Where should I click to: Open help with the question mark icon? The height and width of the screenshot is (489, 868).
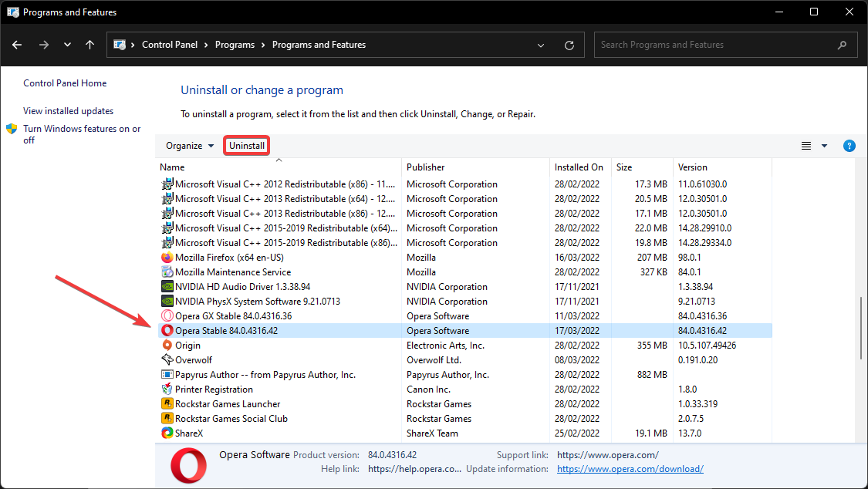click(x=849, y=146)
